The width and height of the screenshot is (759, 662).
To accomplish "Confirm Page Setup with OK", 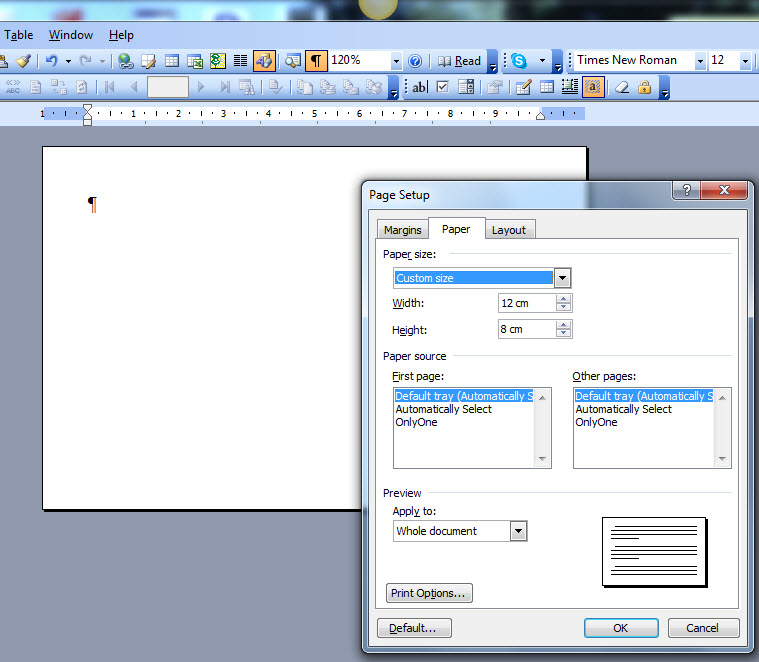I will click(x=621, y=628).
